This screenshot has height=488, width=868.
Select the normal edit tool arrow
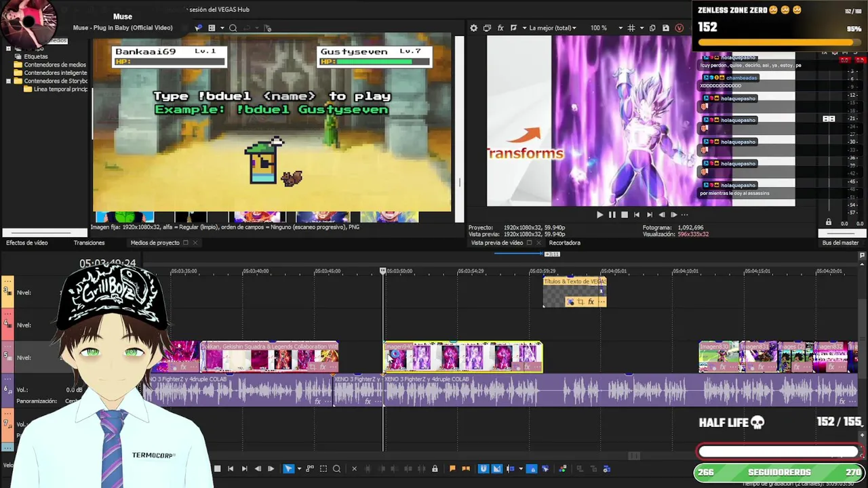tap(288, 468)
